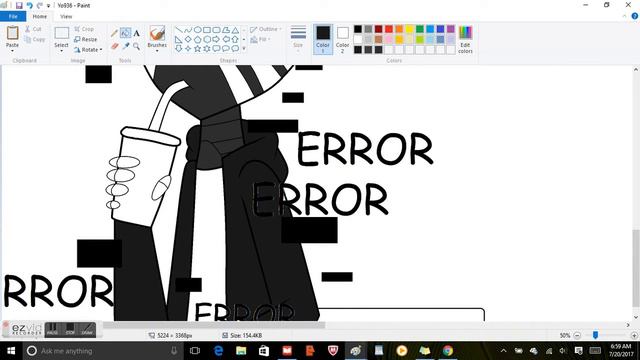Click the Paste clipboard icon
This screenshot has width=640, height=360.
(x=12, y=33)
